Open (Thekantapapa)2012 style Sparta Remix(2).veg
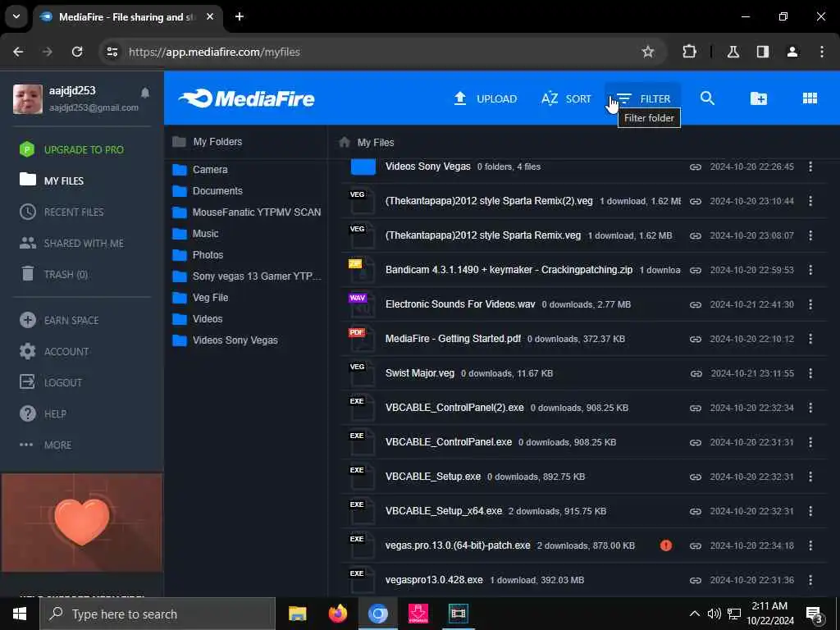The height and width of the screenshot is (630, 840). (x=489, y=201)
